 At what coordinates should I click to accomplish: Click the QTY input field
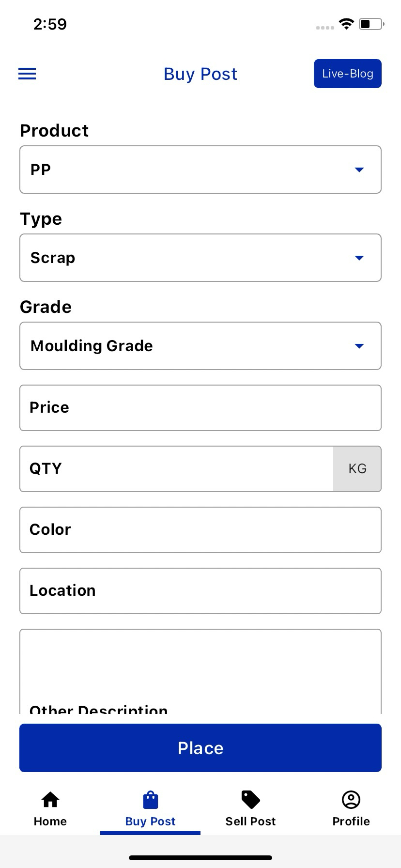pos(176,469)
